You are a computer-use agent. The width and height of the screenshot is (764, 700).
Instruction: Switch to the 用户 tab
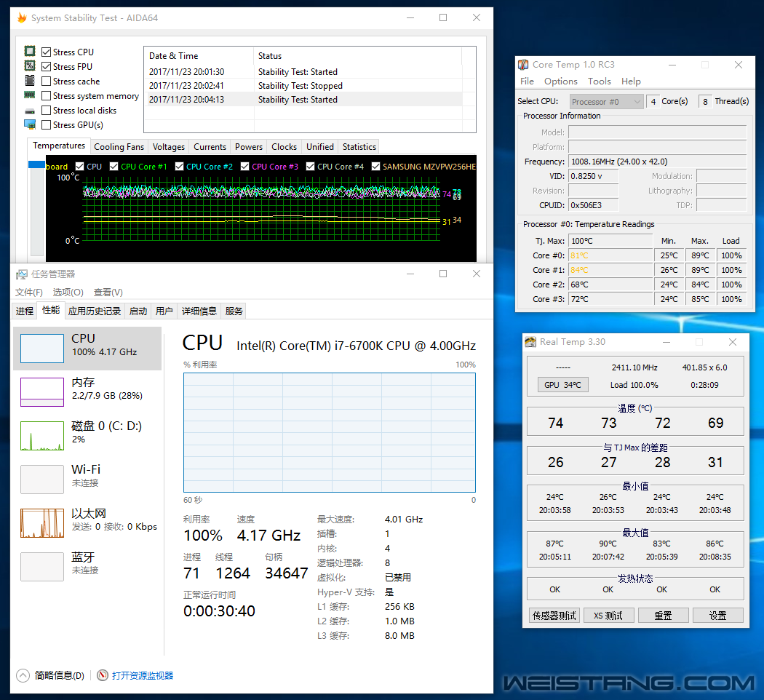164,311
